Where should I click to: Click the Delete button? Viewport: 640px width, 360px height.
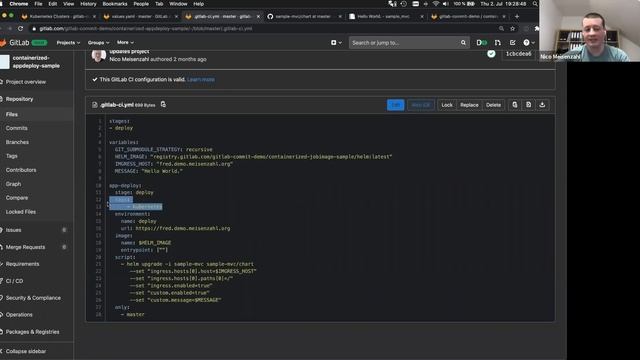pos(493,105)
